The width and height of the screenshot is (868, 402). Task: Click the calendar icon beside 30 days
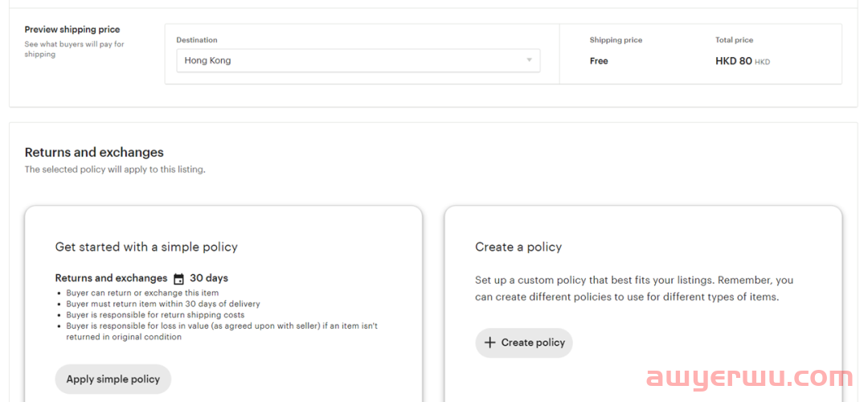[178, 278]
